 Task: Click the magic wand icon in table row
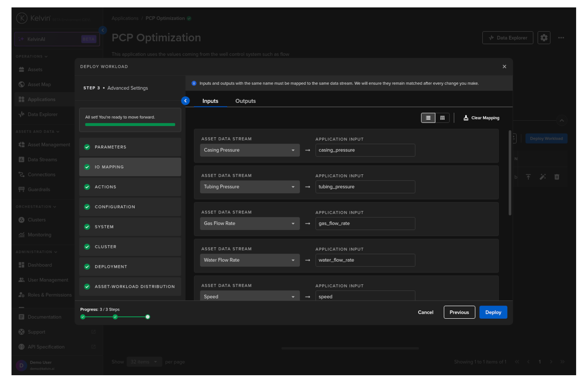(x=542, y=177)
